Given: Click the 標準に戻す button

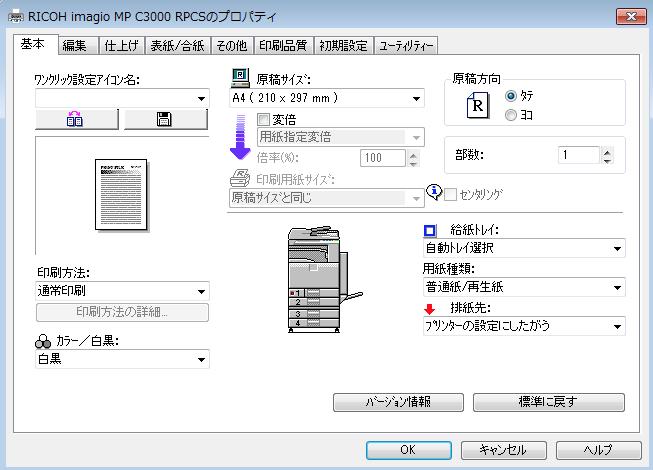Looking at the screenshot, I should click(548, 402).
